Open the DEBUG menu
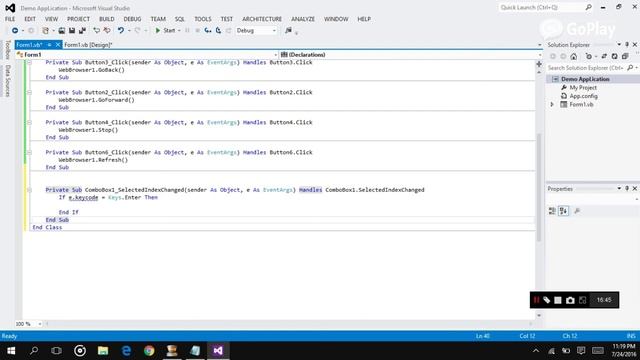 (132, 19)
